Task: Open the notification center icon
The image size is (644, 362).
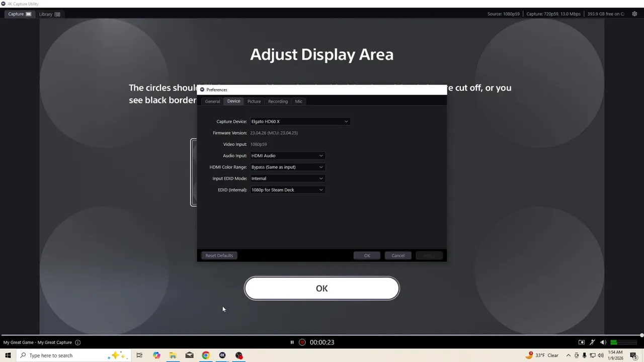Action: 633,355
